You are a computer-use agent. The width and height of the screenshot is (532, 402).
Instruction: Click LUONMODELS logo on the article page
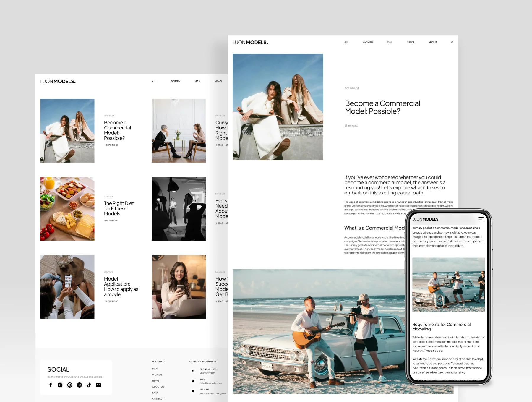[250, 42]
